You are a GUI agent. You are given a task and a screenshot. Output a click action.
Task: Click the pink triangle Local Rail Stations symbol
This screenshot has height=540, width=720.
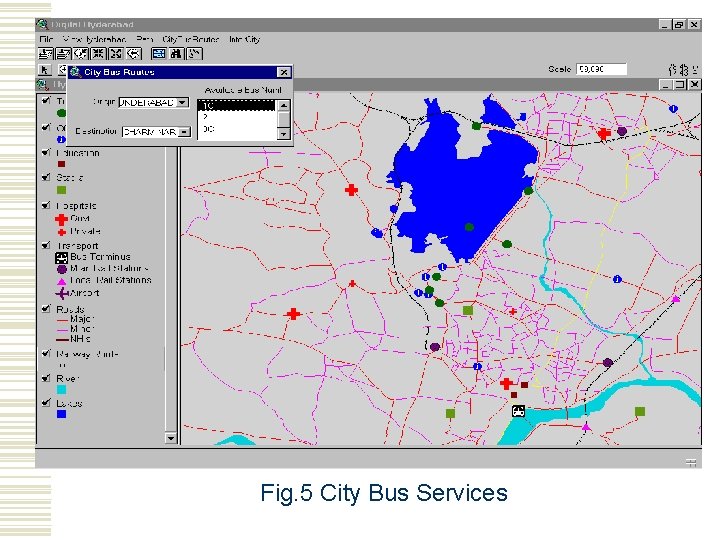coord(62,281)
